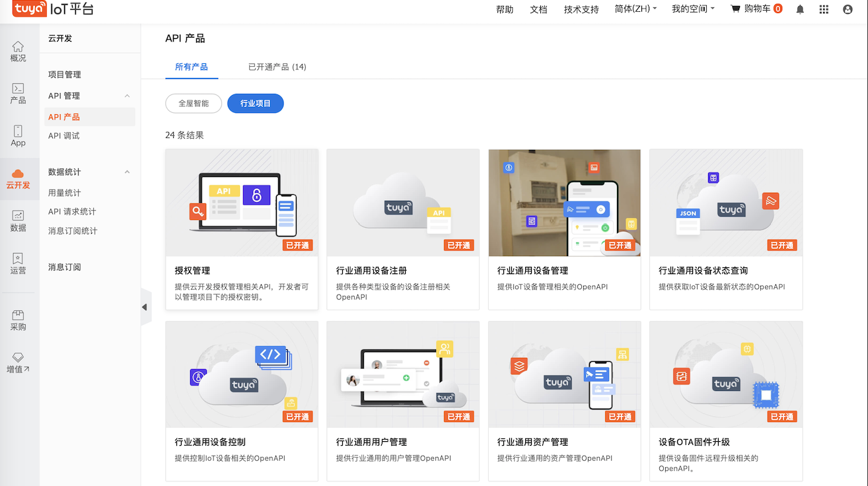Open the 授权管理 product card thumbnail
The width and height of the screenshot is (868, 486).
pyautogui.click(x=242, y=202)
